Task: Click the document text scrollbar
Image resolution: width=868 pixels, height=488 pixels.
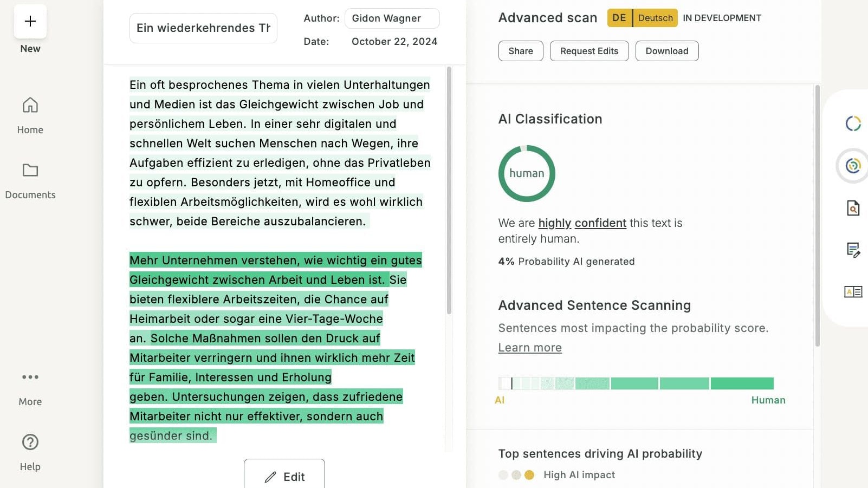Action: click(x=449, y=190)
